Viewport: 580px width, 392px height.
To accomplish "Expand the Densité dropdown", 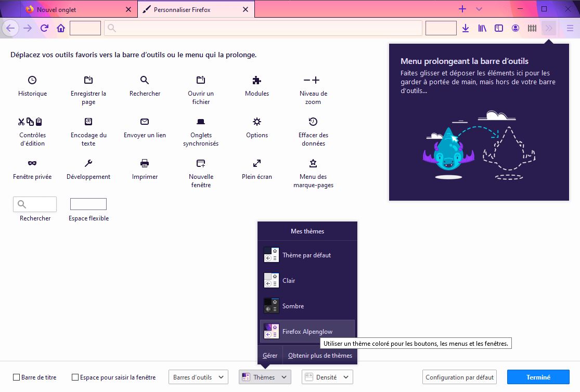I will pyautogui.click(x=327, y=377).
